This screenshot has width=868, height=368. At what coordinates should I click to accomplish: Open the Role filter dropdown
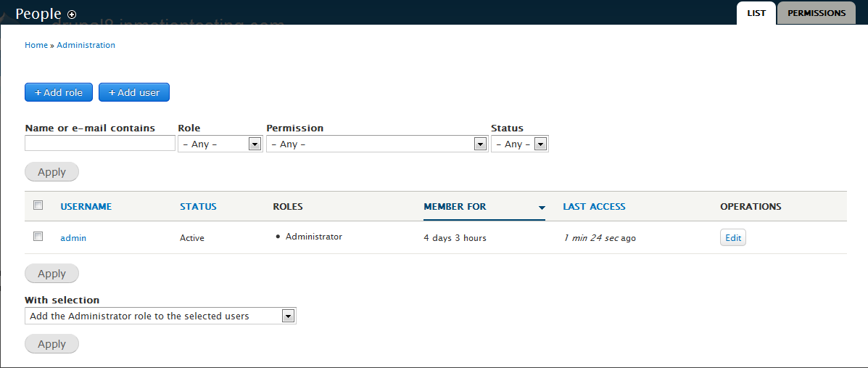220,144
